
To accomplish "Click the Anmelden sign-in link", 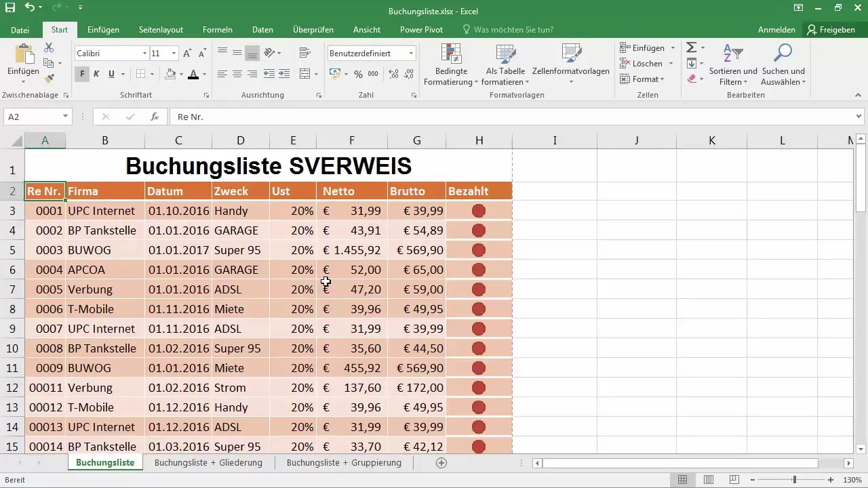I will point(776,30).
